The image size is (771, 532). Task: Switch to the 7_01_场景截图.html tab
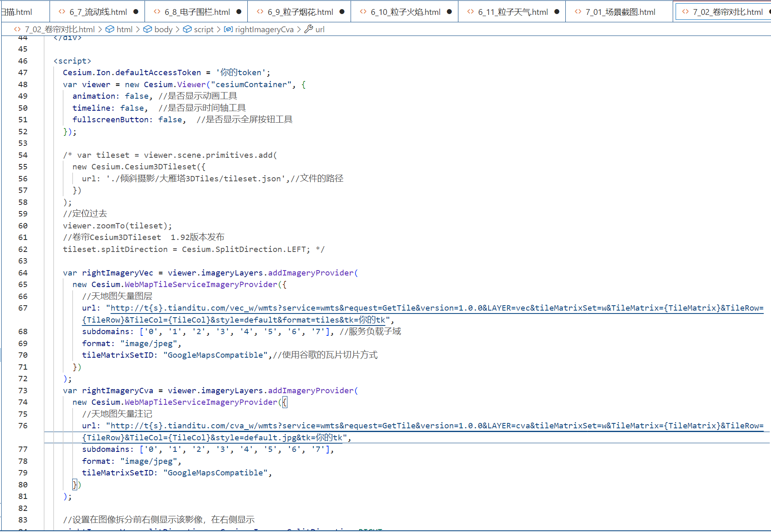click(x=620, y=12)
